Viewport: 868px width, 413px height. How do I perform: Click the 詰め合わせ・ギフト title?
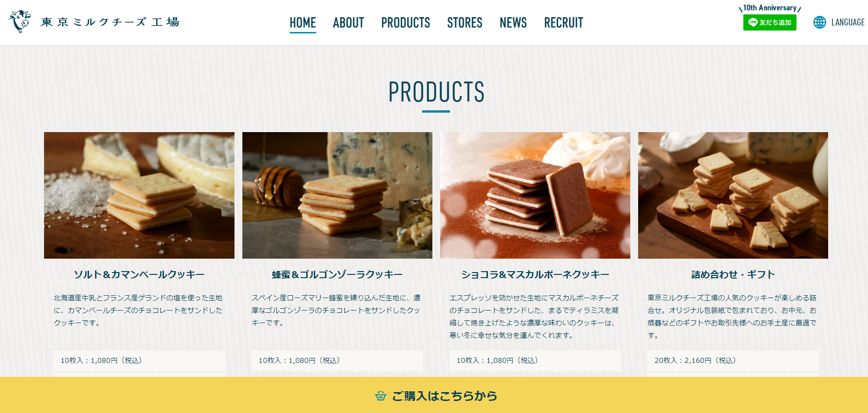[x=733, y=274]
